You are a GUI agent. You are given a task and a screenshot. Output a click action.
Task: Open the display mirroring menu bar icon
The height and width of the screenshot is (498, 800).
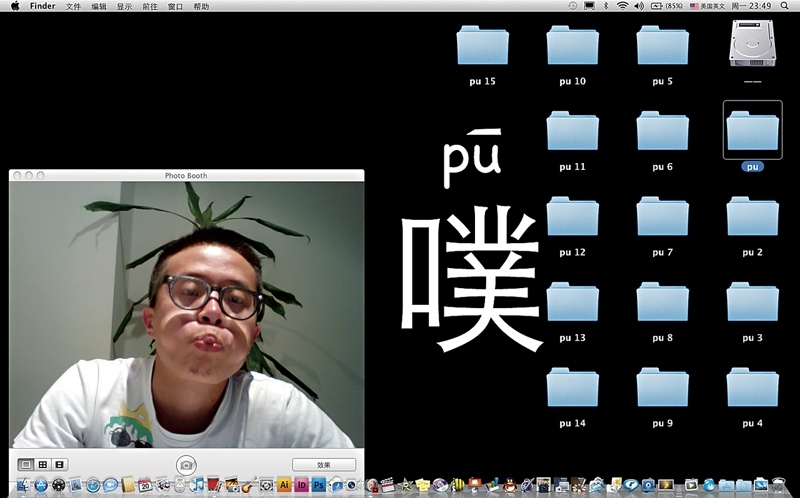pos(589,6)
